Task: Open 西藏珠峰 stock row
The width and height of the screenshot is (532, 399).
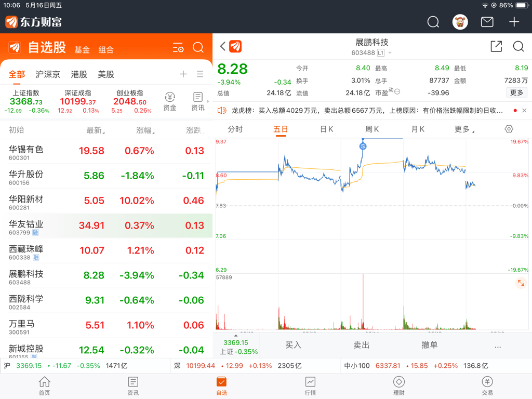Action: 106,251
